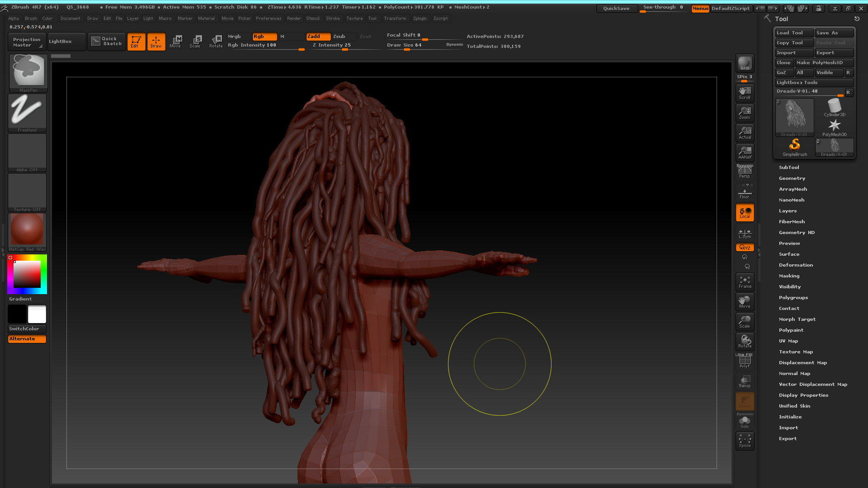Expand the SubTool section
868x488 pixels.
click(789, 167)
